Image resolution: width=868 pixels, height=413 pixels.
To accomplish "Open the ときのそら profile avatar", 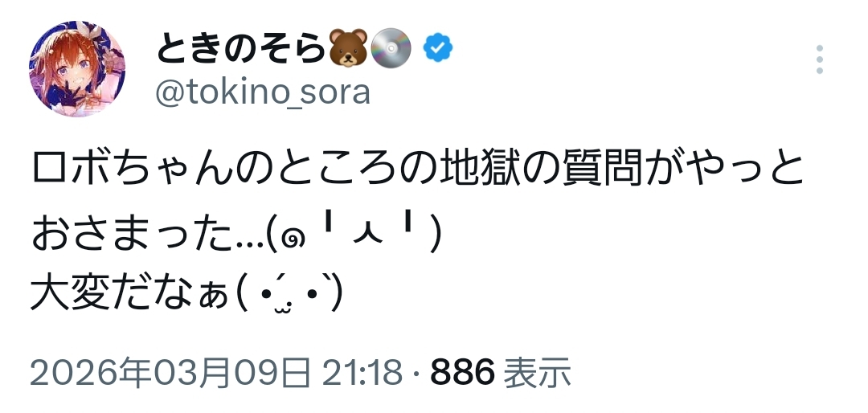I will click(x=77, y=69).
